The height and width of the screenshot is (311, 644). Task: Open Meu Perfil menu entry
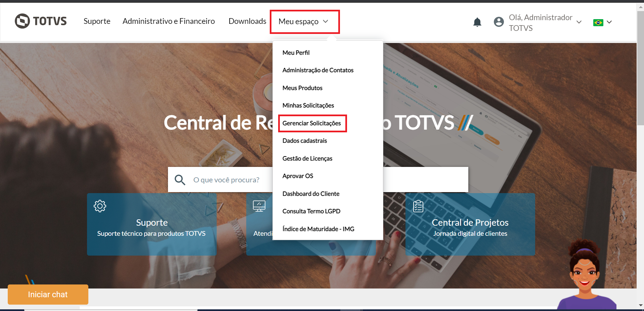[296, 53]
